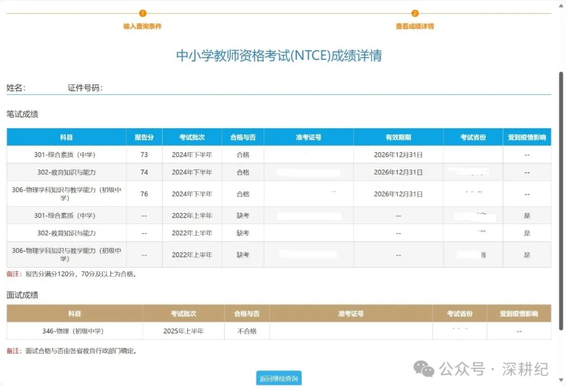Click the scrollbar down arrow
Viewport: 567px width, 392px height.
point(561,380)
